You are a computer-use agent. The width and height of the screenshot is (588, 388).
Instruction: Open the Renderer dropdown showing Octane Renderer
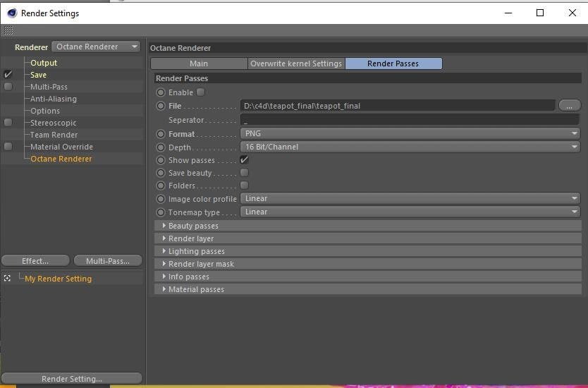(96, 47)
